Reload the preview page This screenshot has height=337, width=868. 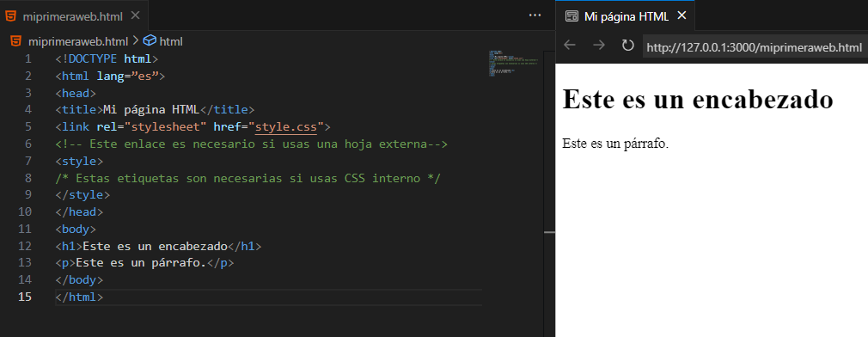[627, 45]
